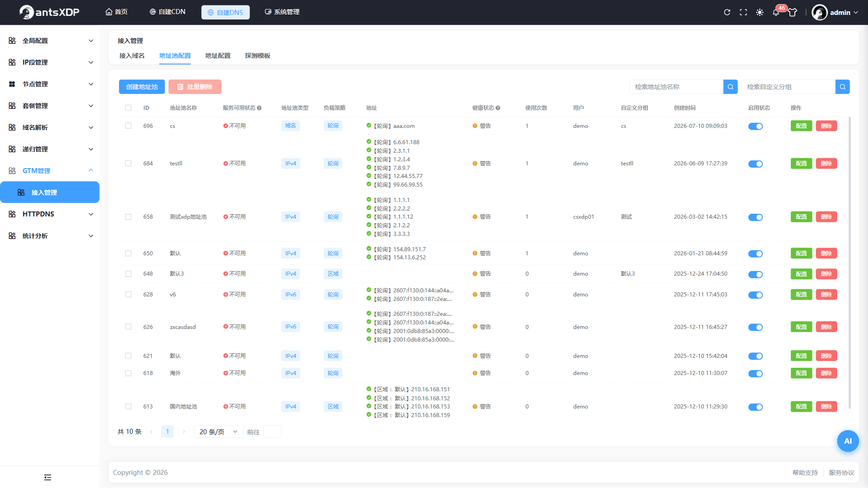
Task: Expand the 域名解析 sidebar menu
Action: click(x=50, y=127)
